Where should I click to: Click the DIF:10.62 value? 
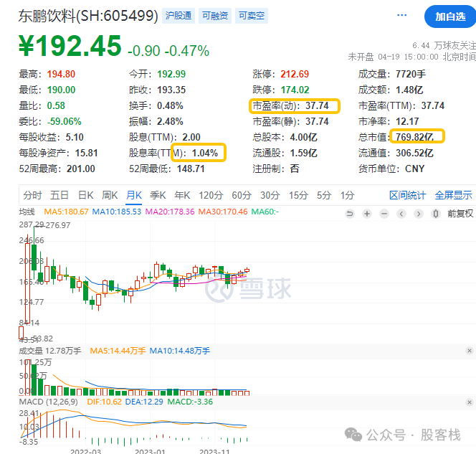click(x=104, y=402)
